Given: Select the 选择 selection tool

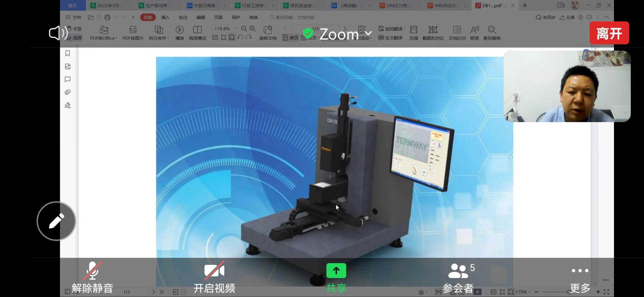Looking at the screenshot, I should [x=74, y=38].
